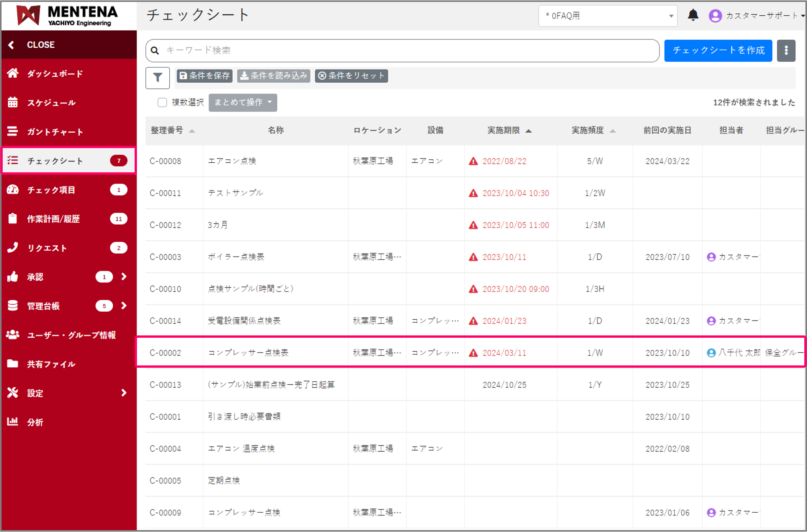Click the リクエスト phone icon

click(13, 248)
